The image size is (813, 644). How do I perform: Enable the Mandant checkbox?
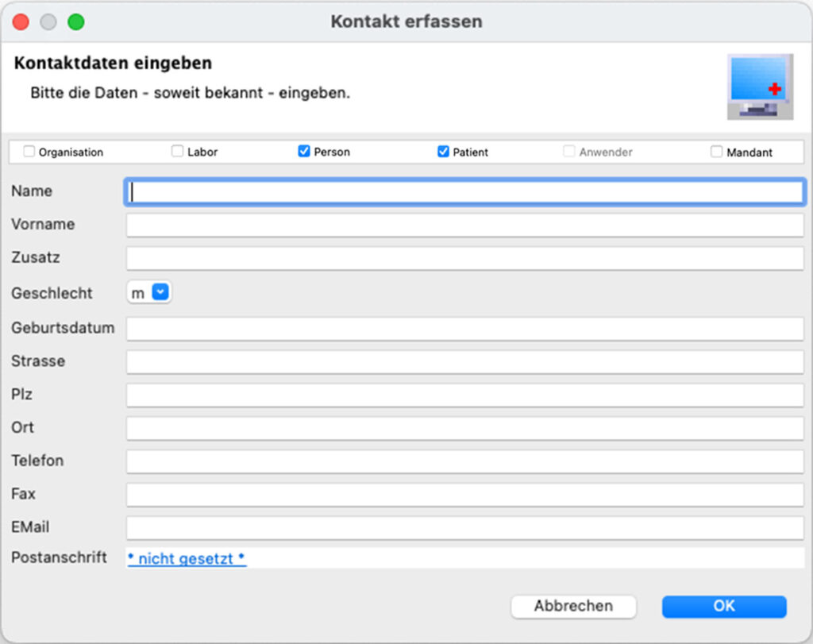pyautogui.click(x=717, y=152)
